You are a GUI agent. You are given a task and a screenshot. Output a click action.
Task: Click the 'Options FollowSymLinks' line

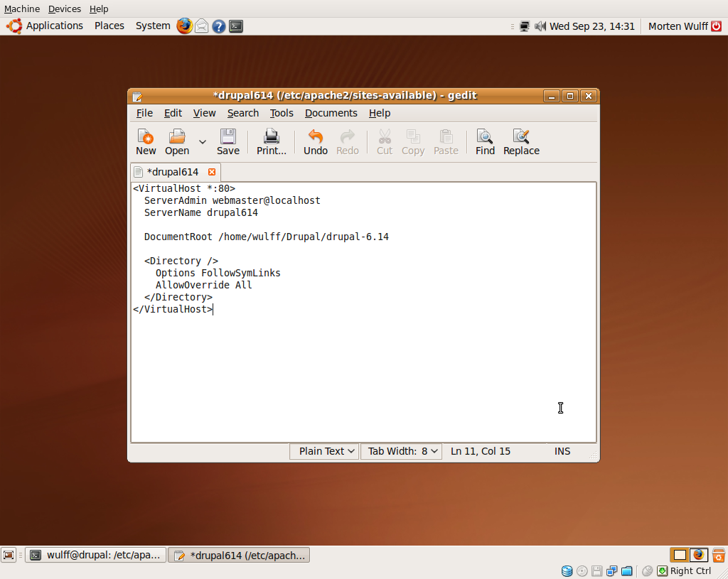218,273
